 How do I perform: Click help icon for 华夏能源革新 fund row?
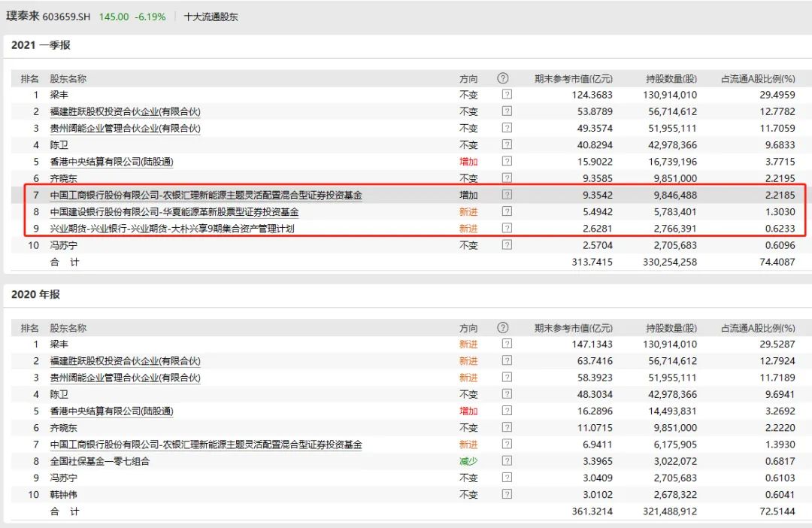pyautogui.click(x=507, y=212)
